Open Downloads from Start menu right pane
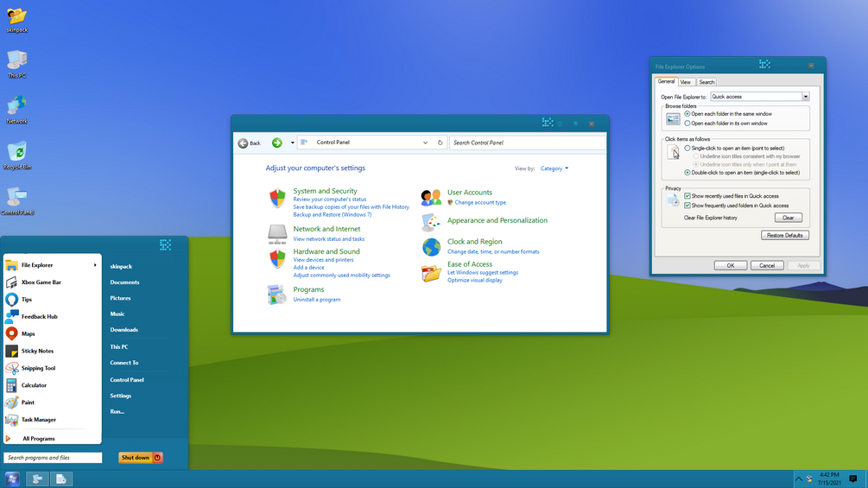 coord(124,330)
